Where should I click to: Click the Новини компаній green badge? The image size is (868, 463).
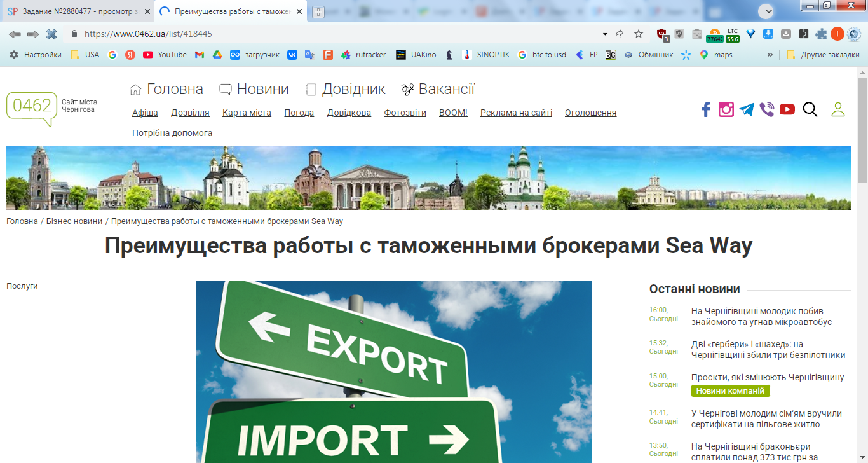coord(731,391)
